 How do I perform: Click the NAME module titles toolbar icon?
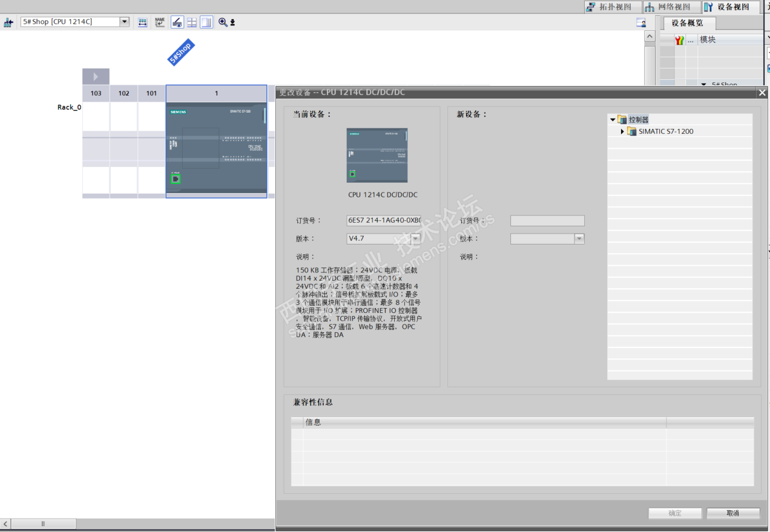(x=160, y=22)
